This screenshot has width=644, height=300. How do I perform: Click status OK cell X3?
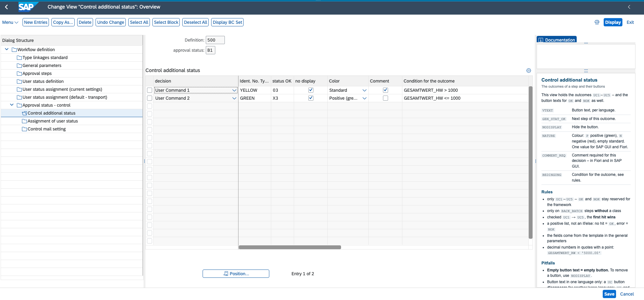(282, 98)
